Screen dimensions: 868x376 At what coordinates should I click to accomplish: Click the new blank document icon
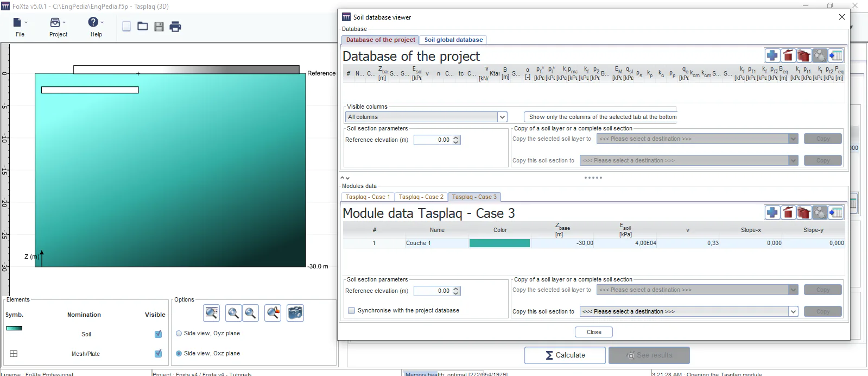[126, 27]
